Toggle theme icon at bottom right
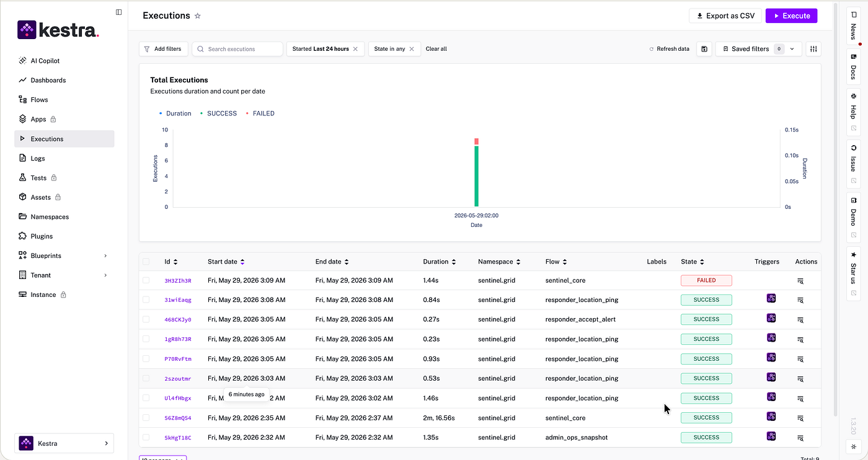The height and width of the screenshot is (460, 868). tap(852, 446)
